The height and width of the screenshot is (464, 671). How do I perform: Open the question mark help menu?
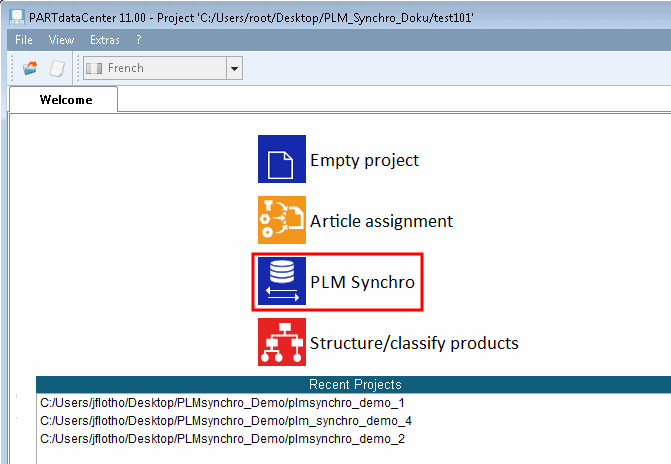tap(139, 40)
